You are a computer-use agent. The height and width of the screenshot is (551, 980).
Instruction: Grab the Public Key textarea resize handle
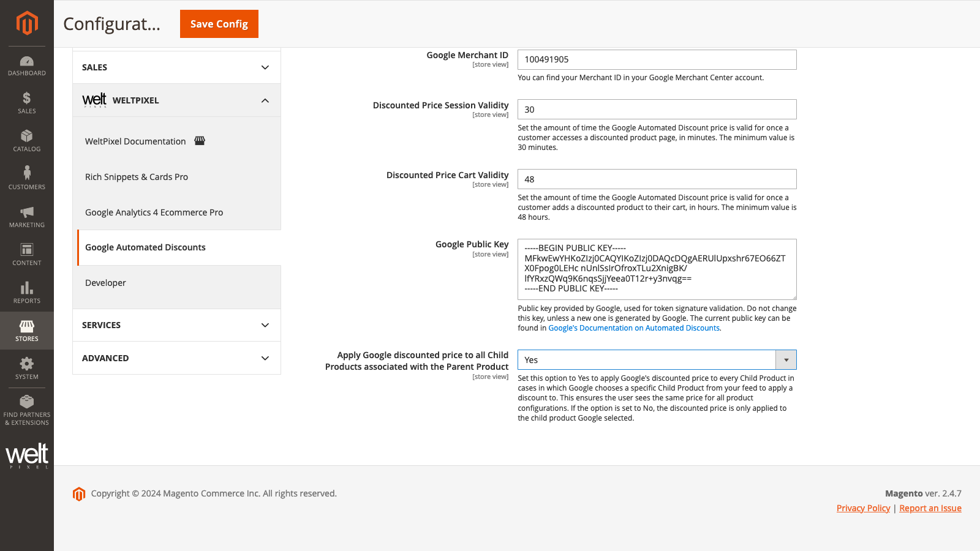[793, 296]
